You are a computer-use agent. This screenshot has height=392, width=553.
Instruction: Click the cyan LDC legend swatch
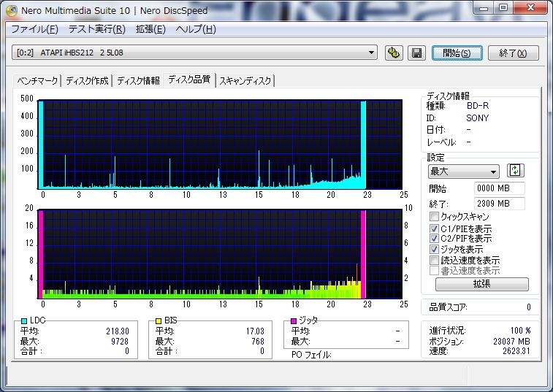coord(24,320)
